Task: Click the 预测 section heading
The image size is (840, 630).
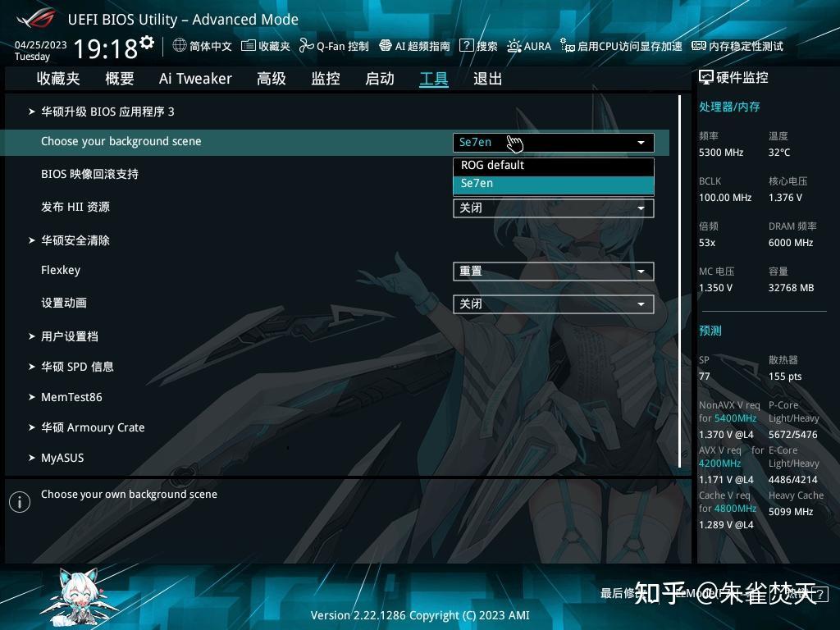Action: pos(710,331)
